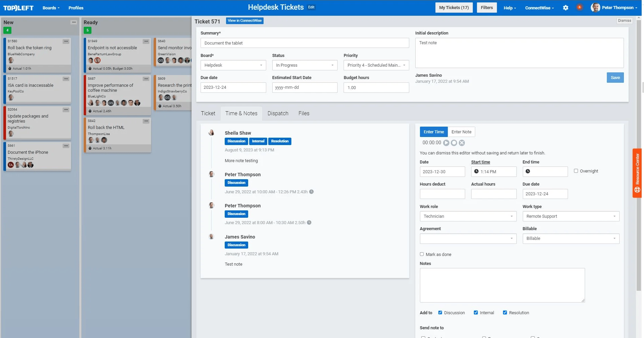Click the green count badge under New column
This screenshot has width=644, height=338.
point(7,30)
